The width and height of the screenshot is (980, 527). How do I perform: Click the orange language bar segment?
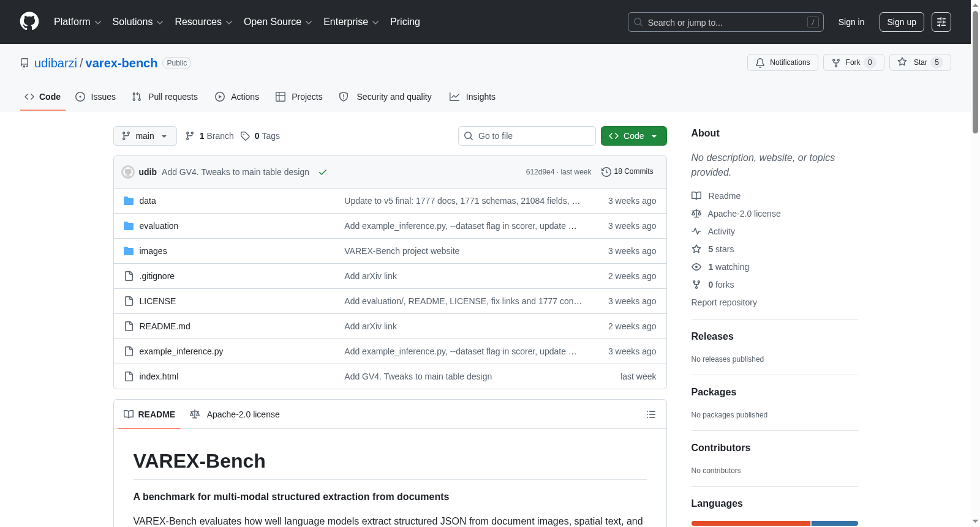[x=751, y=523]
